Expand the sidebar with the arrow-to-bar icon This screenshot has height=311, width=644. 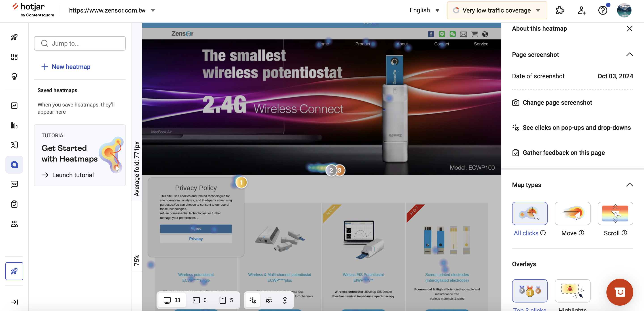click(14, 302)
